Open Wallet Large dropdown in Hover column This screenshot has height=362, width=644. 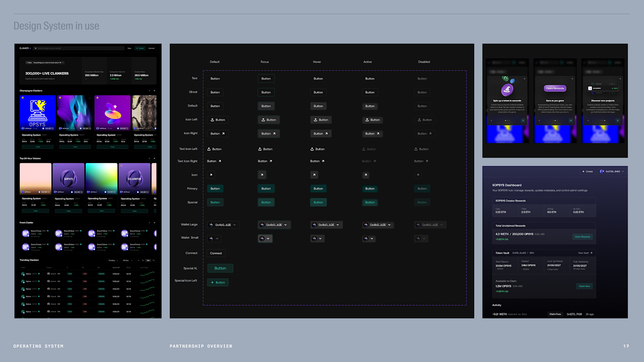tap(326, 225)
